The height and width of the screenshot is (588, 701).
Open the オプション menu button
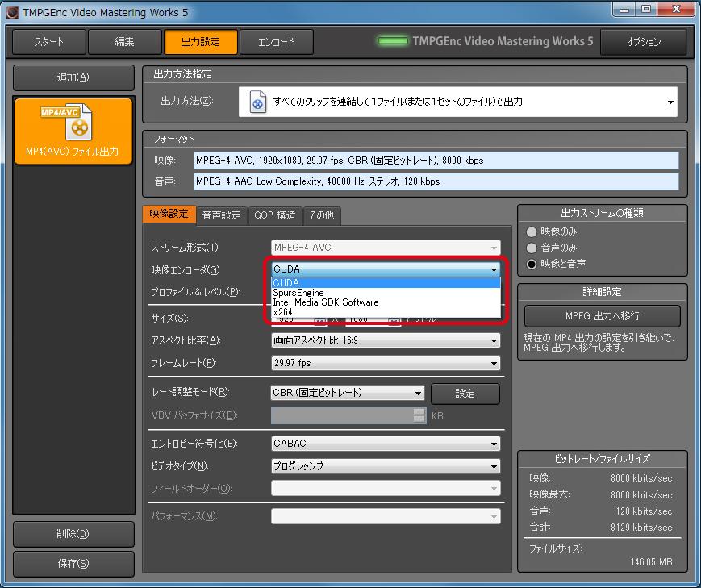click(643, 42)
